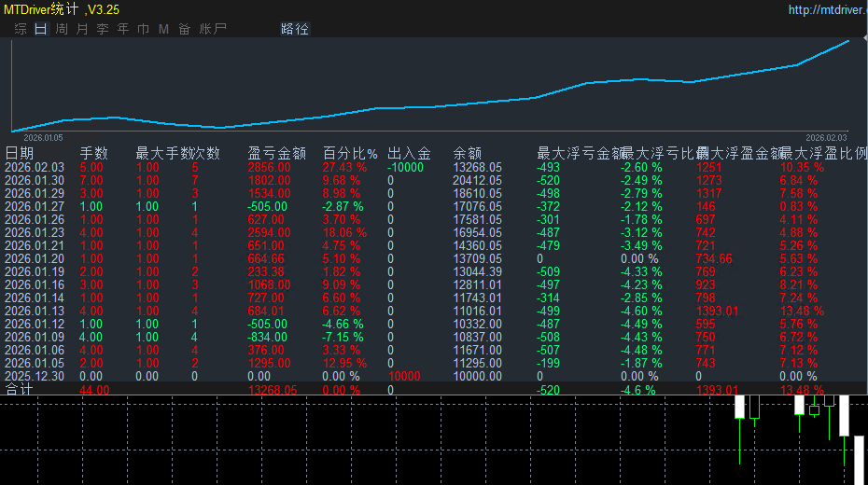
Task: Open the 账户 account tab
Action: tap(213, 29)
